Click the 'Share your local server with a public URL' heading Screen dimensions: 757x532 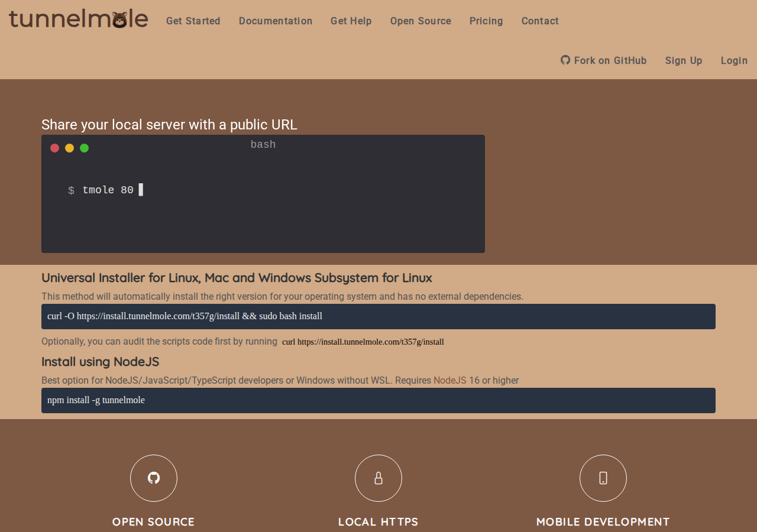coord(169,125)
